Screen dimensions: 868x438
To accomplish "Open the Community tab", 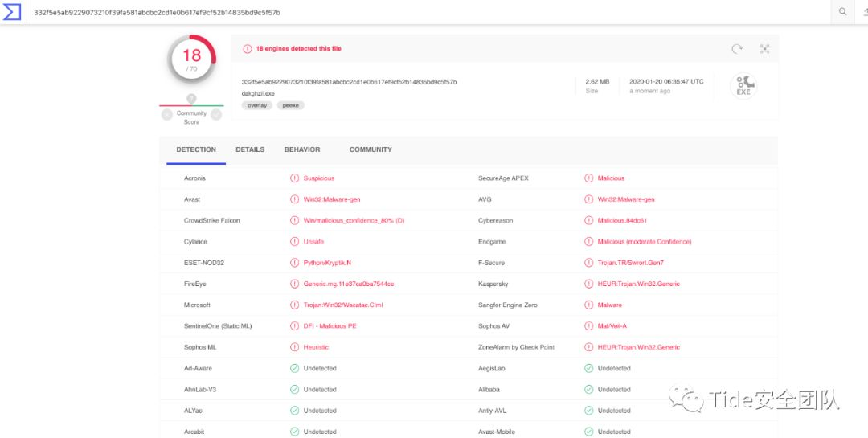I will (x=371, y=149).
